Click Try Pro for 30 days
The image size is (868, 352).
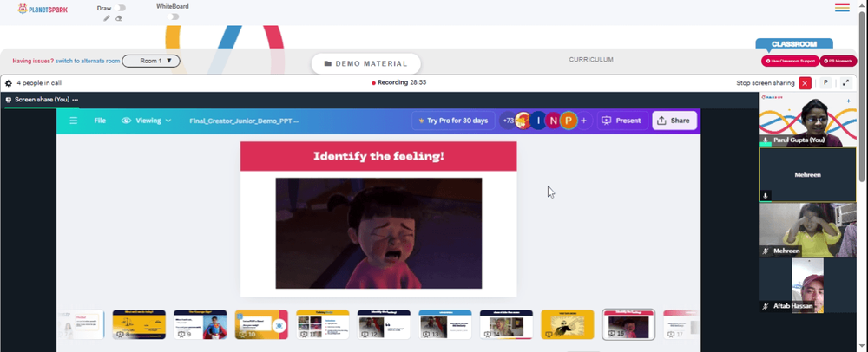click(454, 121)
